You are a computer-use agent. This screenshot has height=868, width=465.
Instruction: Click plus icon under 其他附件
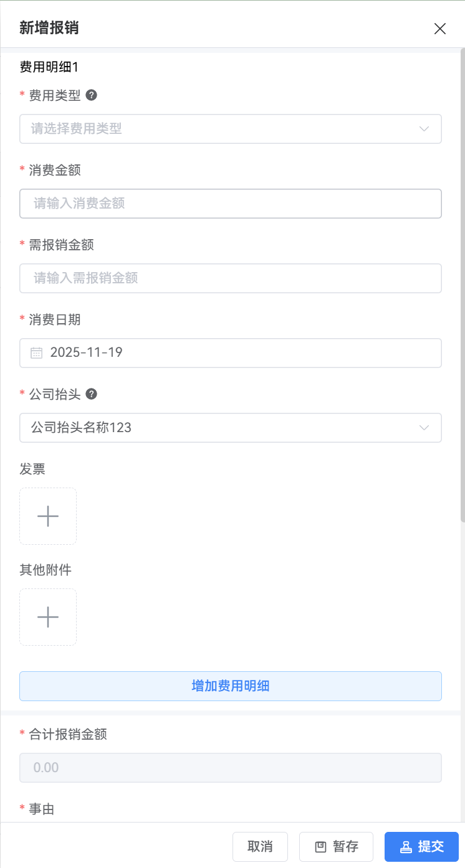[48, 617]
